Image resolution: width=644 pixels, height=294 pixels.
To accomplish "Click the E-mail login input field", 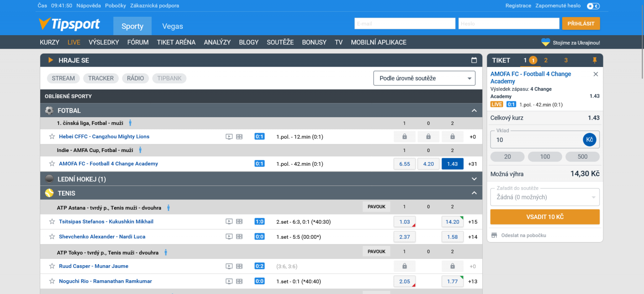I will tap(404, 23).
